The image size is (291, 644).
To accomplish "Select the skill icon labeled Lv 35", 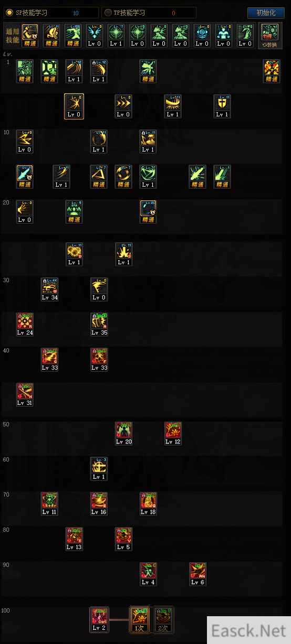I will click(x=99, y=325).
